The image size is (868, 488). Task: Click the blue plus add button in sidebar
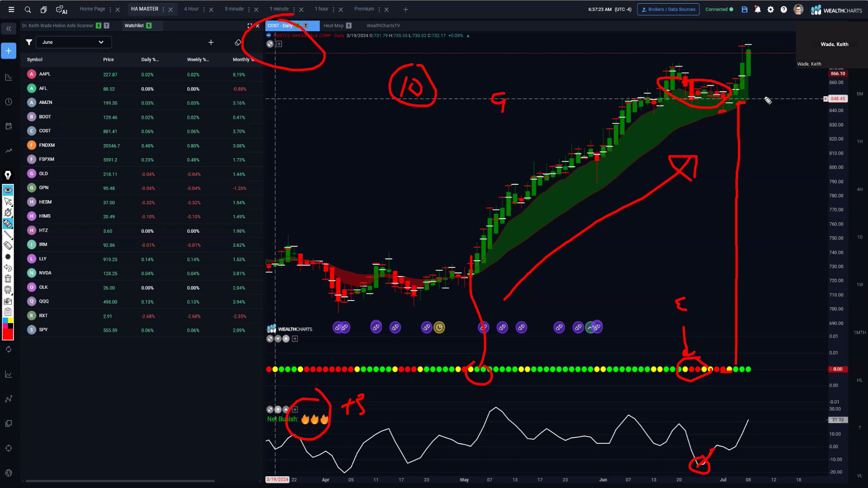tap(9, 51)
